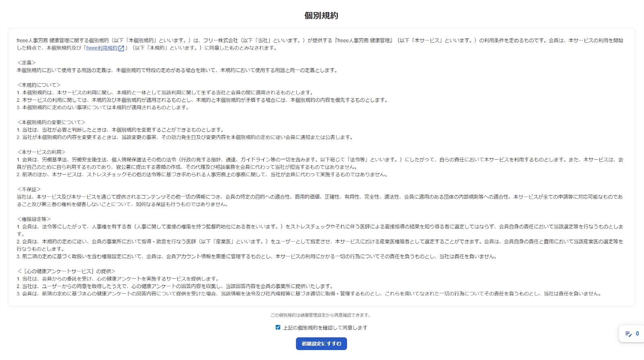The image size is (644, 360).
Task: Click the <[心の健康アンケートサービス]の提供> heading
Action: [66, 272]
